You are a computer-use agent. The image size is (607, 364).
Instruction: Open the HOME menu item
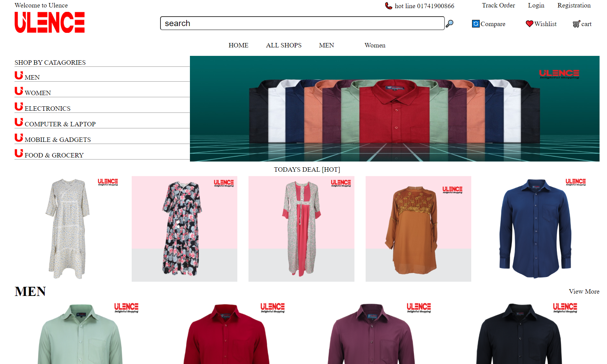click(x=238, y=45)
